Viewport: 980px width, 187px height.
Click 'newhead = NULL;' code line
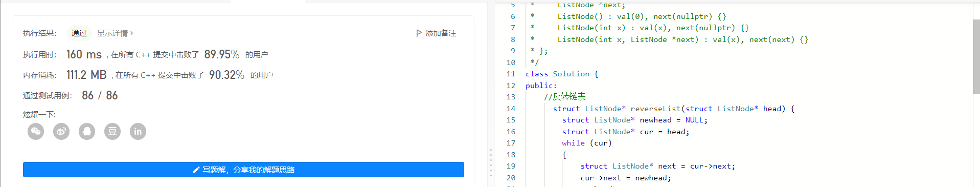tap(635, 120)
